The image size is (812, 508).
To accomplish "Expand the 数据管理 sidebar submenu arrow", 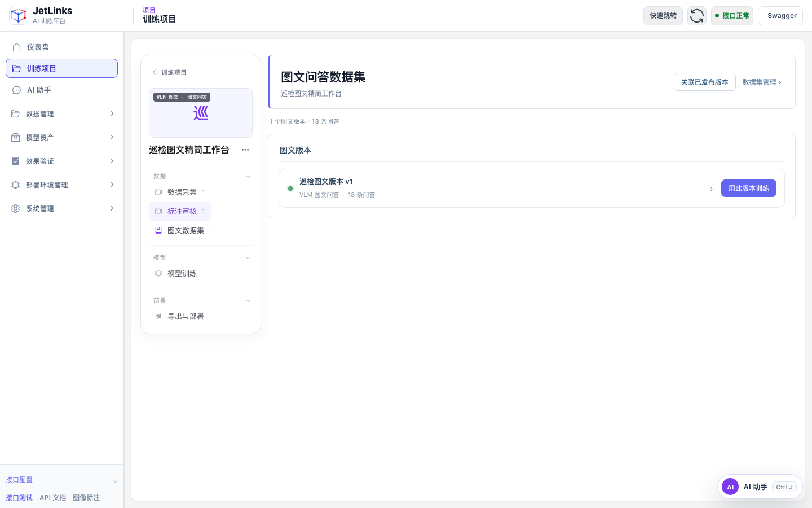I will [112, 114].
